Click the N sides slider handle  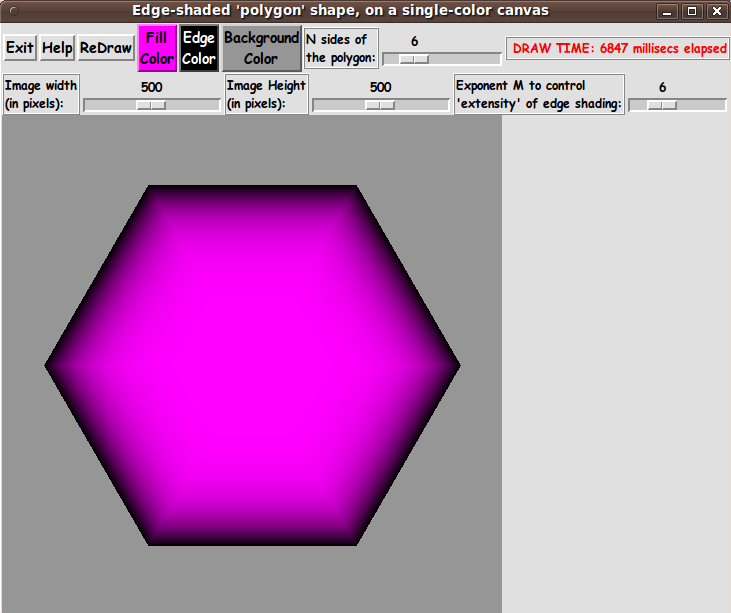point(414,60)
